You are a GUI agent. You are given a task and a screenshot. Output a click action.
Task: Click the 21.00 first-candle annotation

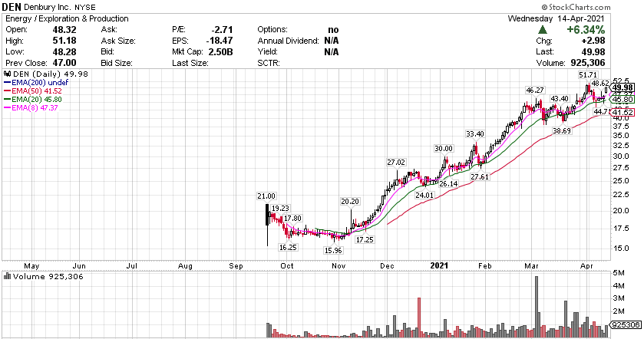coord(266,196)
